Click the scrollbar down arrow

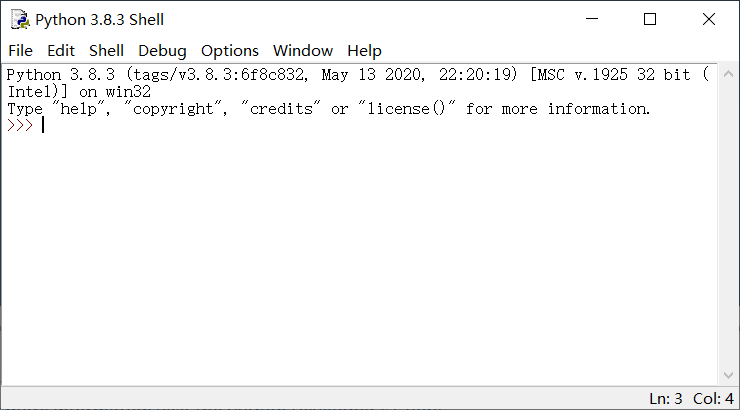pos(728,376)
